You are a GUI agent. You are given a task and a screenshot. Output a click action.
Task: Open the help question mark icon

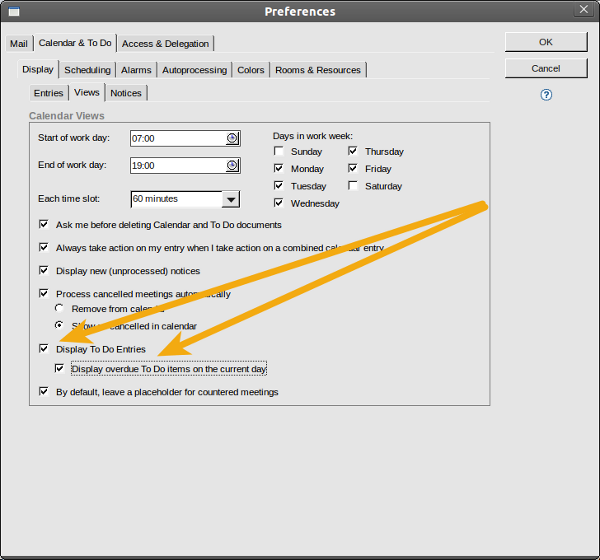546,95
